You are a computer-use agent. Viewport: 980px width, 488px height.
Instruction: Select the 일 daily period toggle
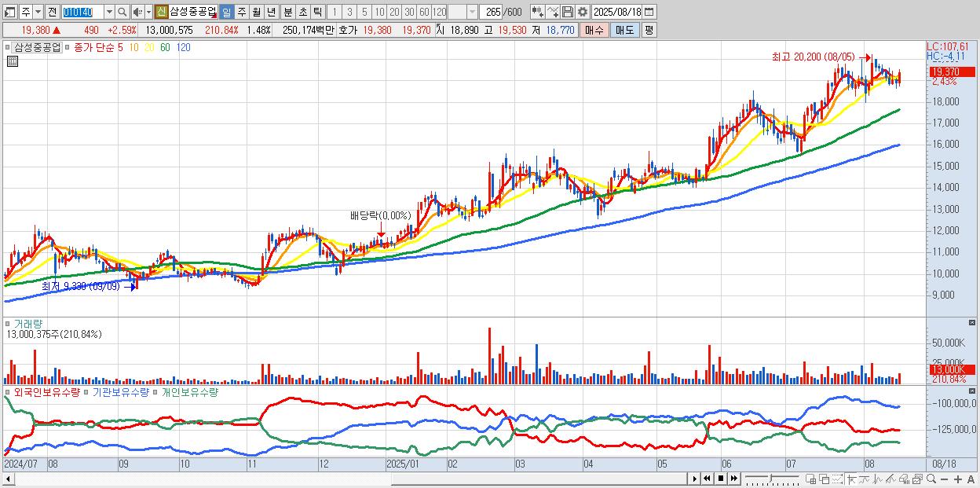coord(226,12)
